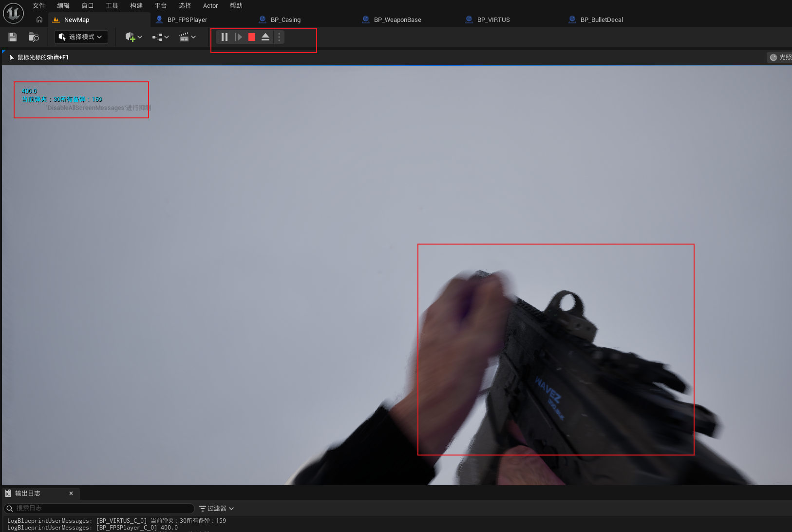Select the 输出日志 panel tab

pyautogui.click(x=41, y=494)
